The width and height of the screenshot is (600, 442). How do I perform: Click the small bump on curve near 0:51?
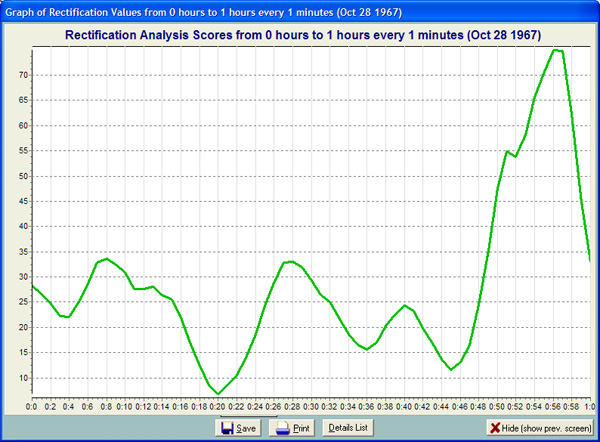click(508, 152)
